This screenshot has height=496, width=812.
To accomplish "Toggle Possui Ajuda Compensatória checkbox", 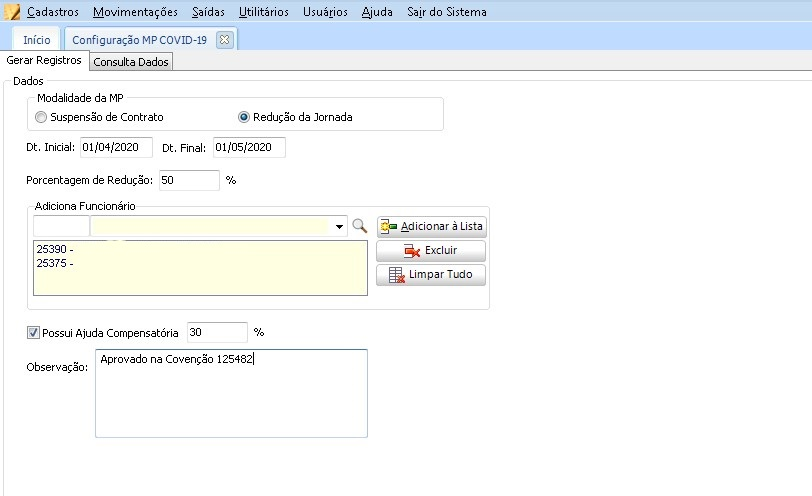I will pos(33,332).
